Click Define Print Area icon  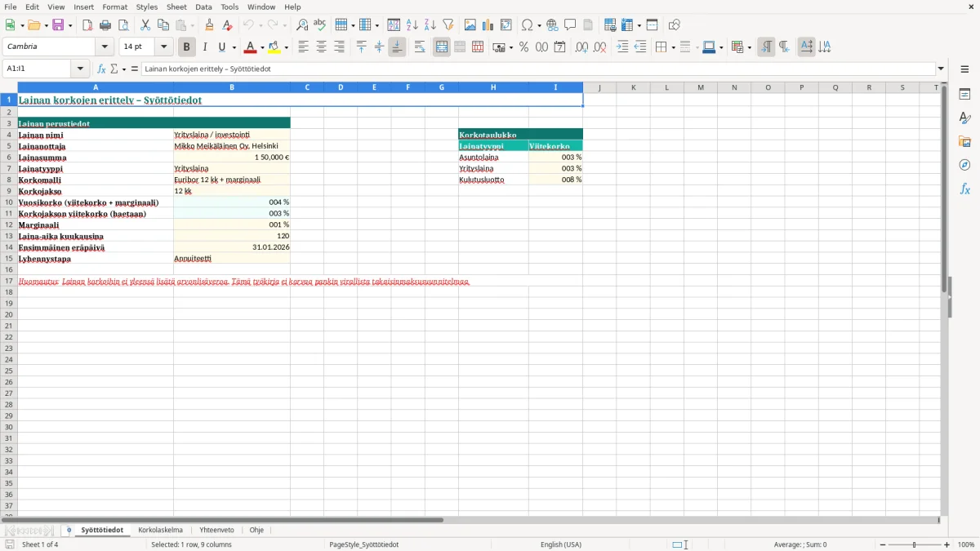click(610, 25)
